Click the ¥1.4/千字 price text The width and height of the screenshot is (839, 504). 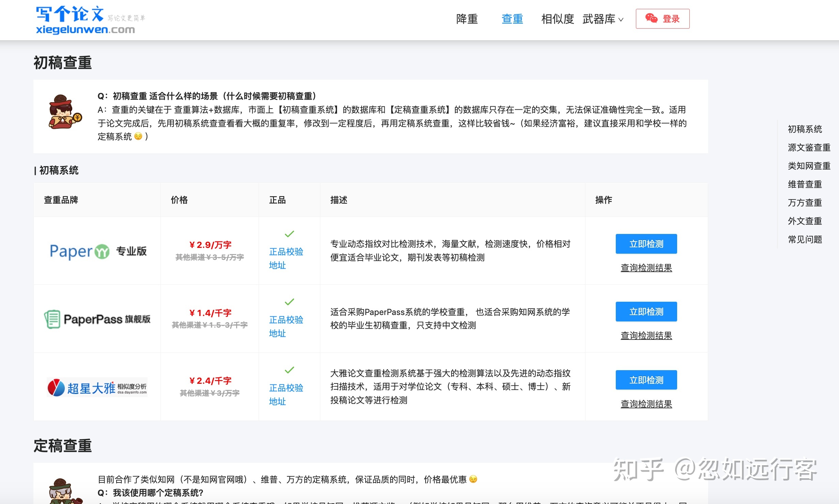pos(210,313)
